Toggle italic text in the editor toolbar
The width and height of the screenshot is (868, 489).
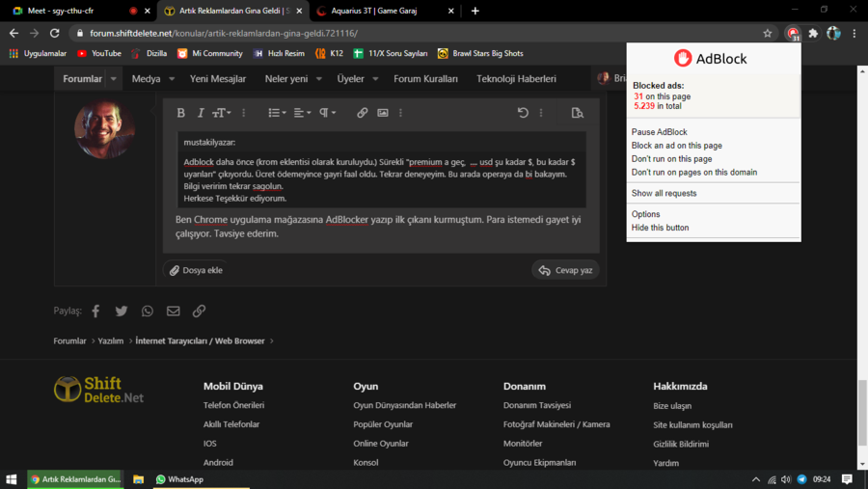click(201, 113)
